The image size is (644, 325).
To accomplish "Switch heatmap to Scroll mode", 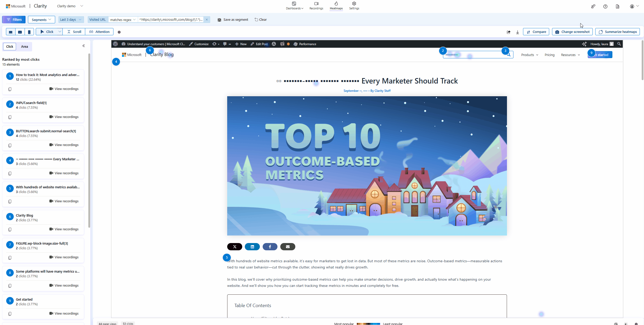I will point(74,32).
